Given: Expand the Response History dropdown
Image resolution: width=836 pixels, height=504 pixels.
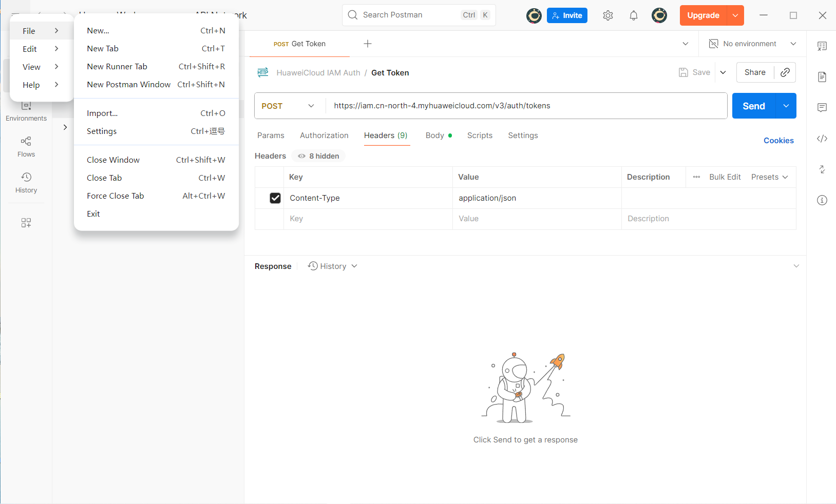Looking at the screenshot, I should point(333,266).
